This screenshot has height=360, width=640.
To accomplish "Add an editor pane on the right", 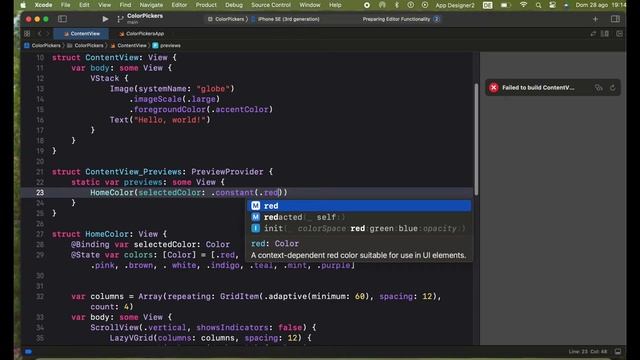I will pyautogui.click(x=619, y=33).
